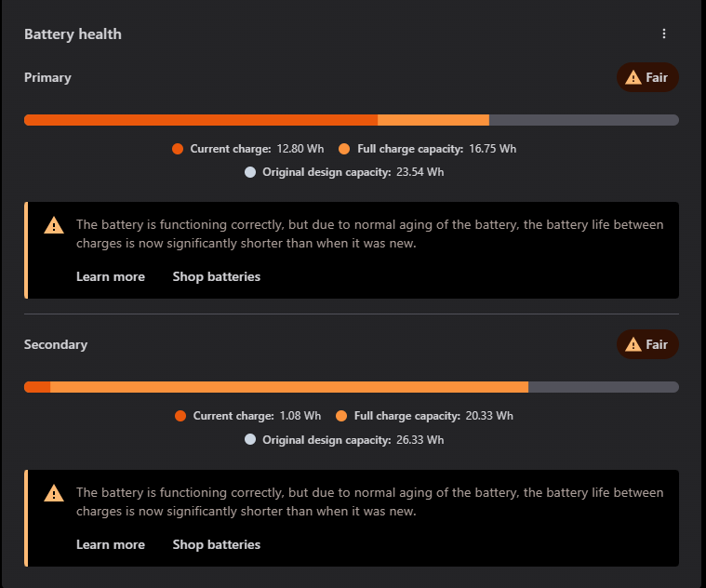Click warning triangle in Primary battery message
This screenshot has height=588, width=706.
54,225
